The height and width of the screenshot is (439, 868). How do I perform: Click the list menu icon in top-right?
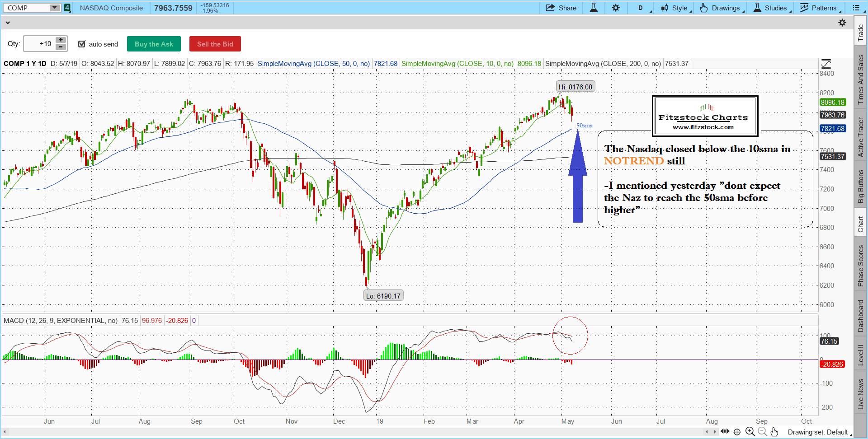pos(856,8)
